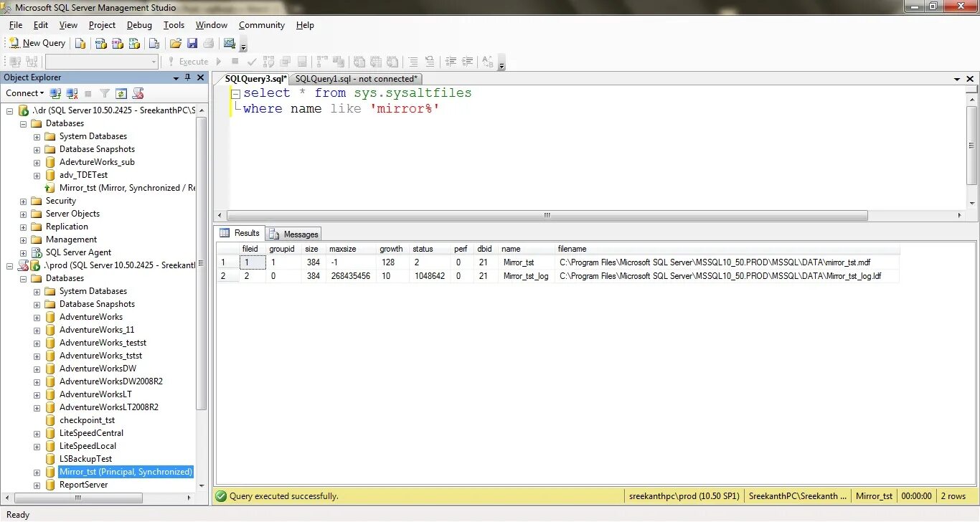
Task: Open the Connect dropdown in Object Explorer
Action: 24,93
